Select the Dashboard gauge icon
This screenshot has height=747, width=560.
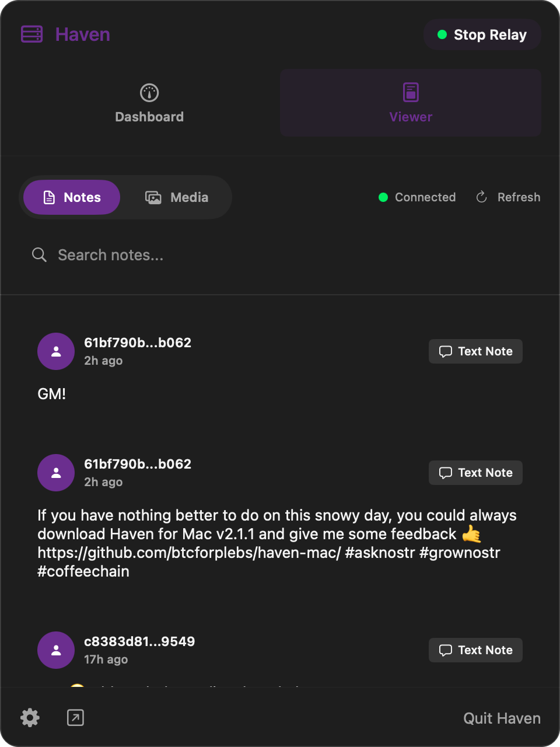coord(149,92)
